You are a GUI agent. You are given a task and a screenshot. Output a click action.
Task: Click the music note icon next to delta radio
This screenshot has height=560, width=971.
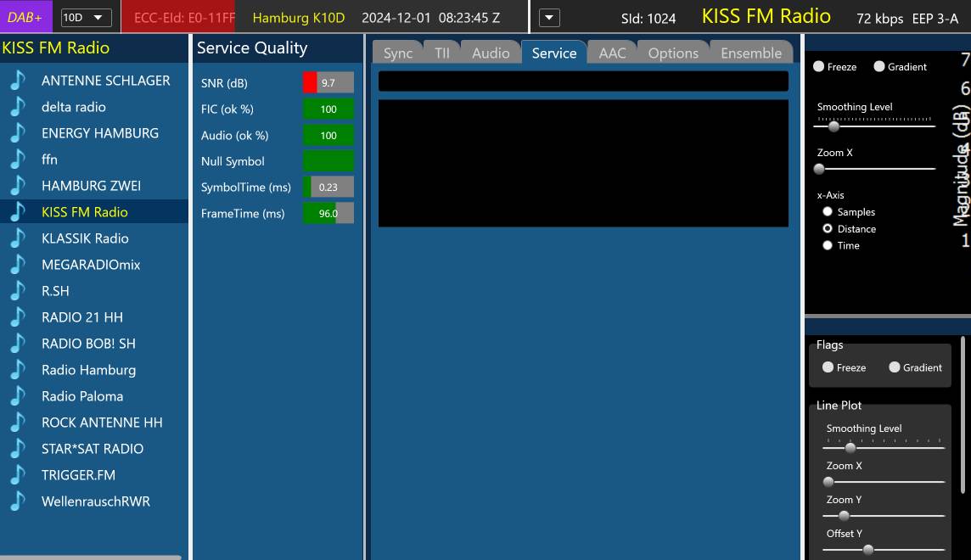(18, 107)
